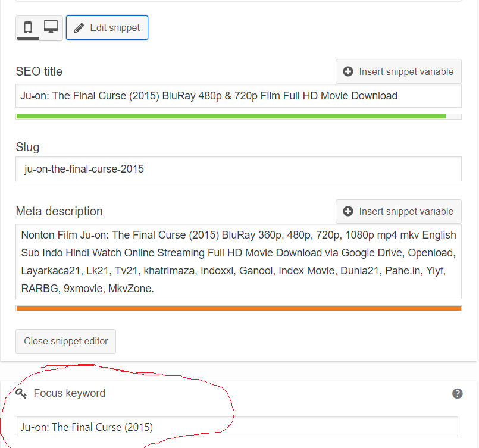The width and height of the screenshot is (479, 448).
Task: Click the Edit snippet button
Action: (107, 28)
